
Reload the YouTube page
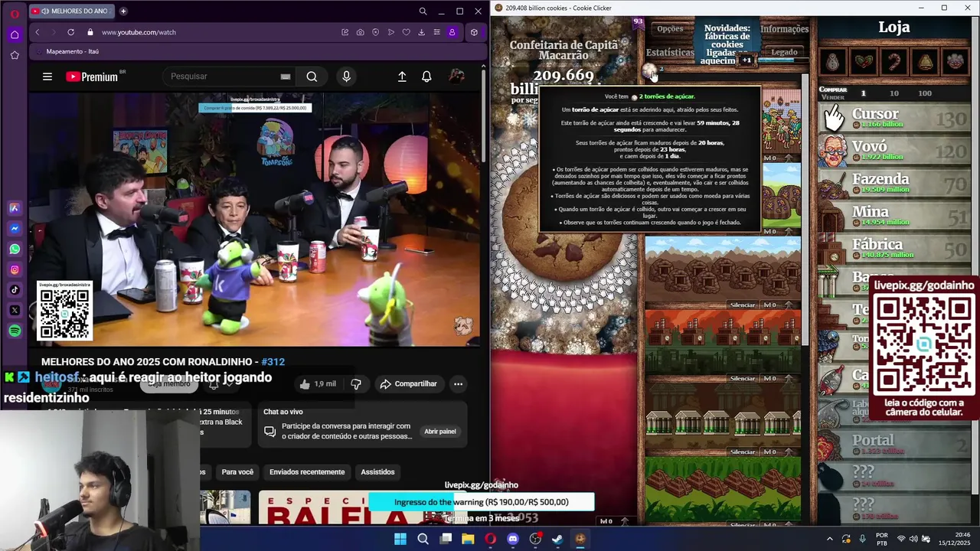(70, 32)
